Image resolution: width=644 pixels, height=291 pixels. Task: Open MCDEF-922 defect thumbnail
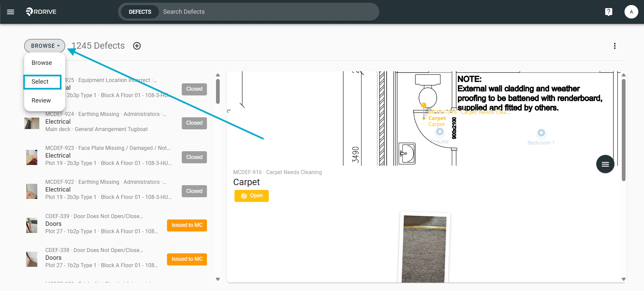click(x=32, y=191)
